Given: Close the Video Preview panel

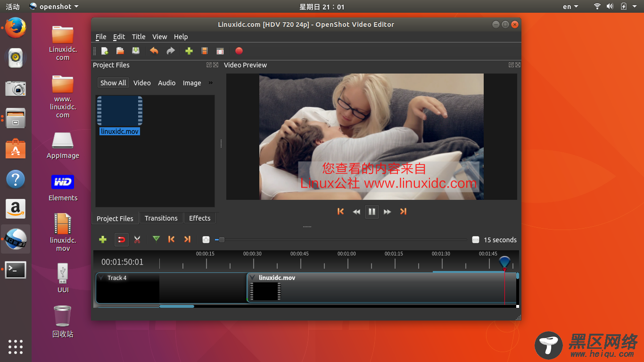Looking at the screenshot, I should click(x=518, y=65).
